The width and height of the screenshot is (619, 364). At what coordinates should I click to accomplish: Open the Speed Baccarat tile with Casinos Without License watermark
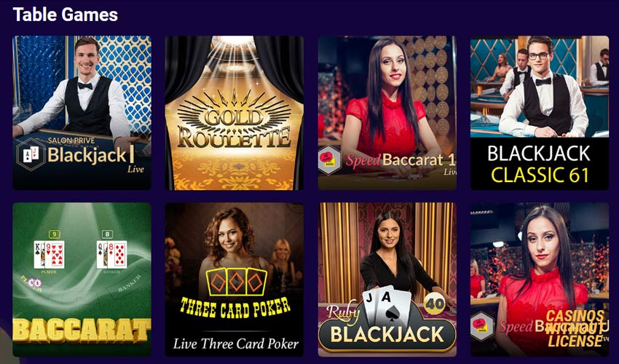click(540, 280)
